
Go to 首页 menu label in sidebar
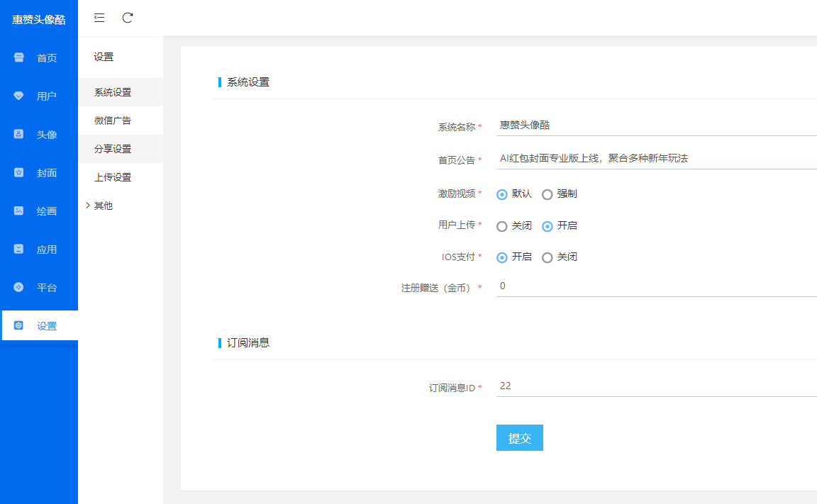[47, 58]
